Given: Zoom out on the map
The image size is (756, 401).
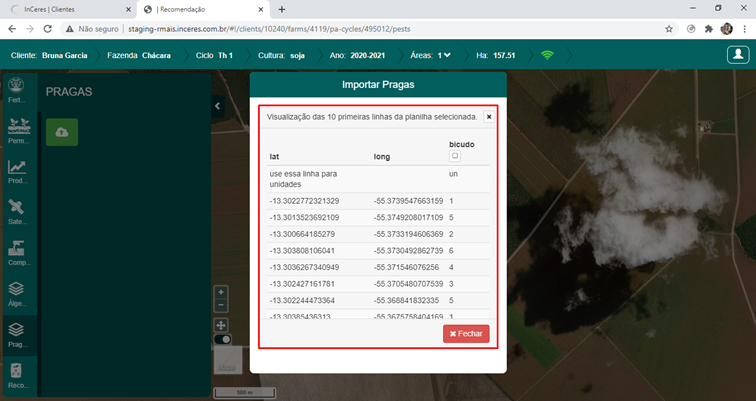Looking at the screenshot, I should point(221,305).
